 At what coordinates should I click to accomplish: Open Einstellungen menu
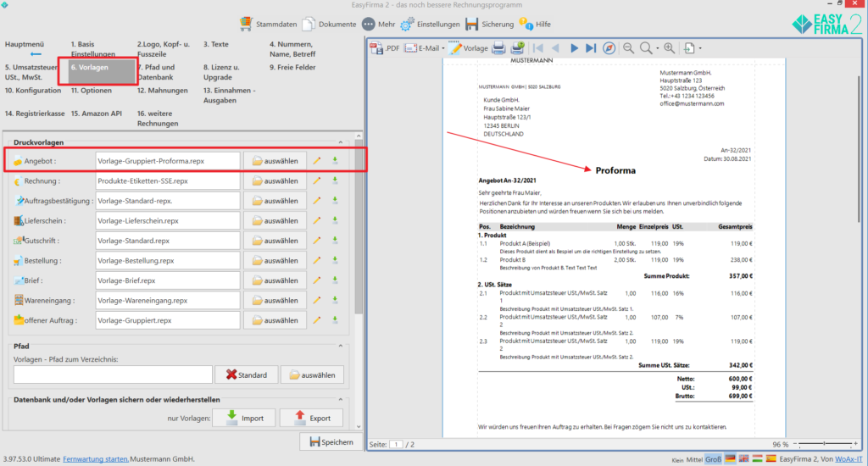[430, 24]
